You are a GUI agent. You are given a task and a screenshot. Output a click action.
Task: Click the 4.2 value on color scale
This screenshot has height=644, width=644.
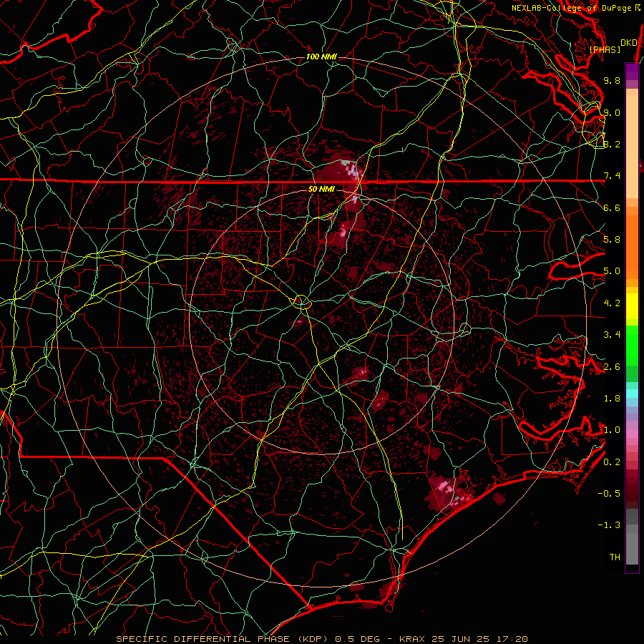click(612, 303)
